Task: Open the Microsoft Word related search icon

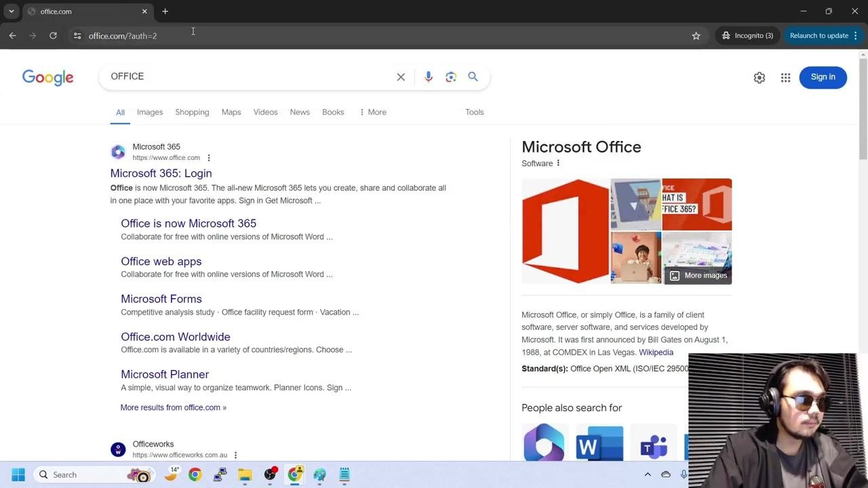Action: click(x=599, y=443)
